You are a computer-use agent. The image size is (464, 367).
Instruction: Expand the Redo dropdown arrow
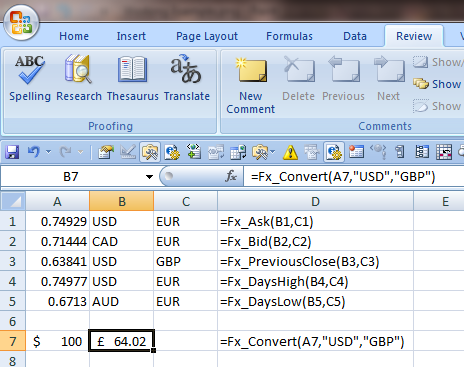(x=80, y=152)
